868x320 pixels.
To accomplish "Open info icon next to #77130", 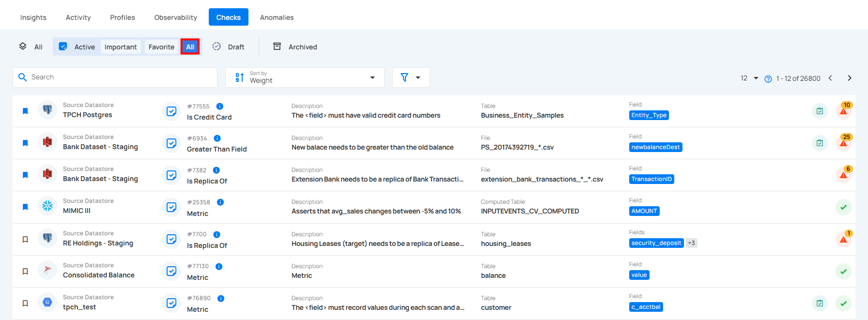I will (219, 266).
